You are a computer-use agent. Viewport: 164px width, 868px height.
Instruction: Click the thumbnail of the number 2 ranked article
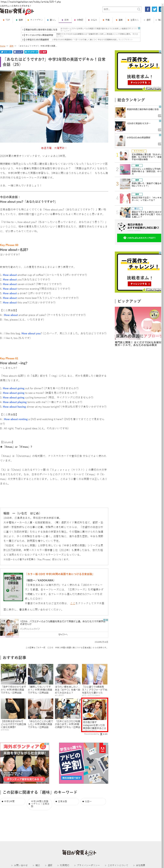[x=125, y=169]
